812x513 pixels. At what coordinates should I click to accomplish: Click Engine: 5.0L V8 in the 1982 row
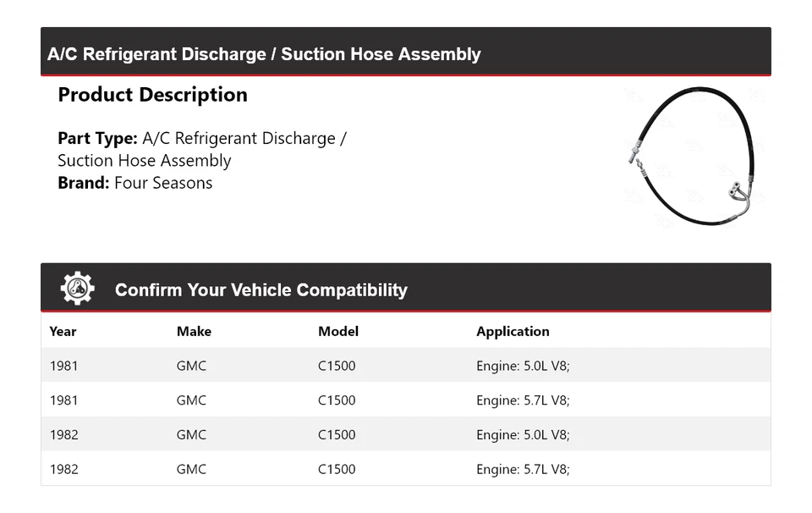click(523, 435)
